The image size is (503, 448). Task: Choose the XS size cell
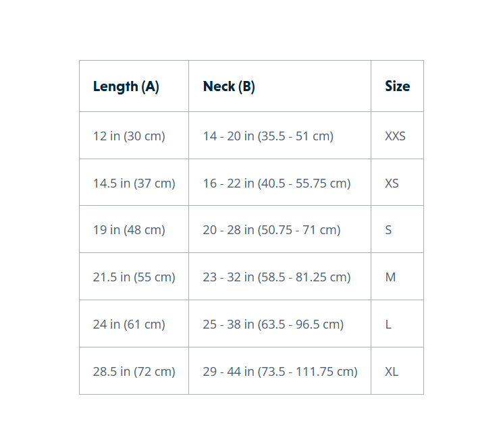(x=397, y=182)
